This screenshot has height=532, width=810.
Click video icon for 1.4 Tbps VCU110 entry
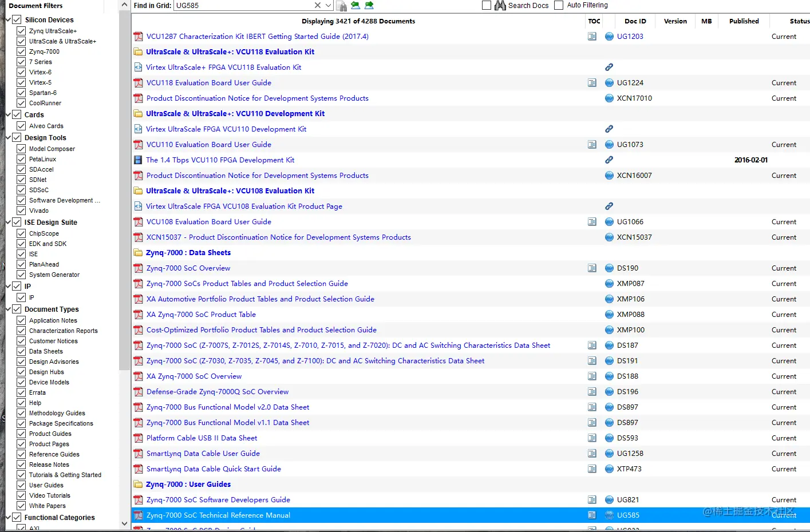[138, 160]
